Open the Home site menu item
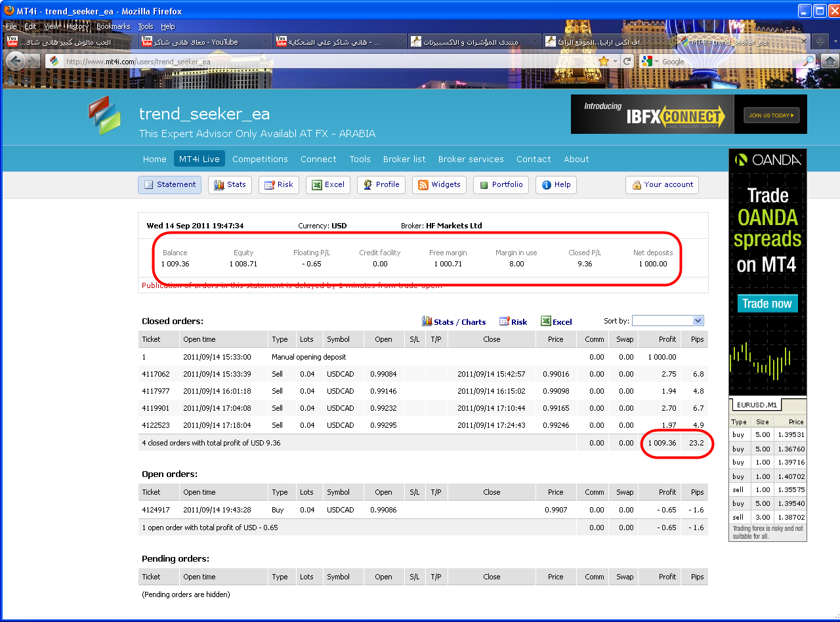840x622 pixels. [x=155, y=159]
